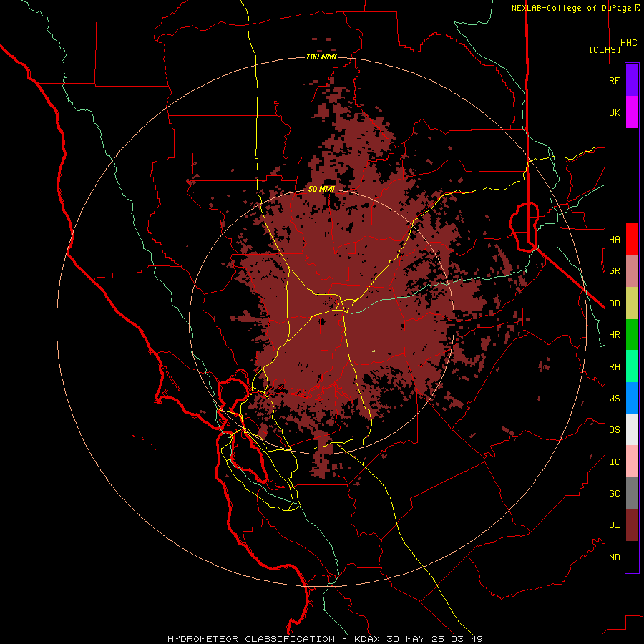The height and width of the screenshot is (644, 644).
Task: Click the GC legend label
Action: coord(615,494)
